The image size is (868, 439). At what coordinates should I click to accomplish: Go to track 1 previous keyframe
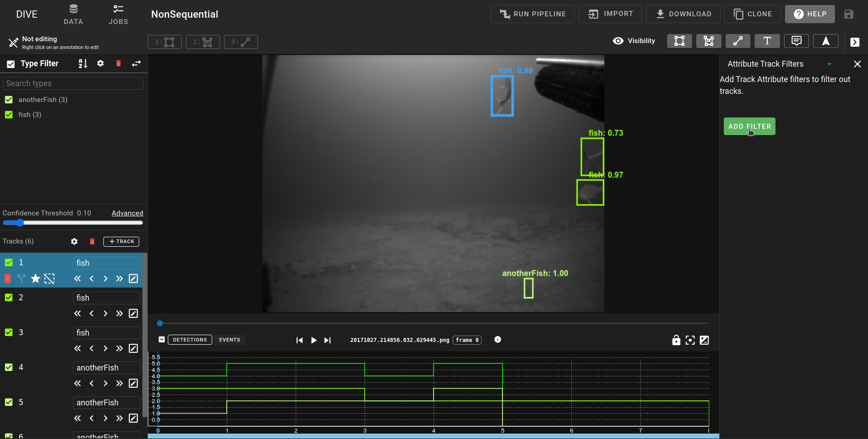[x=92, y=278]
